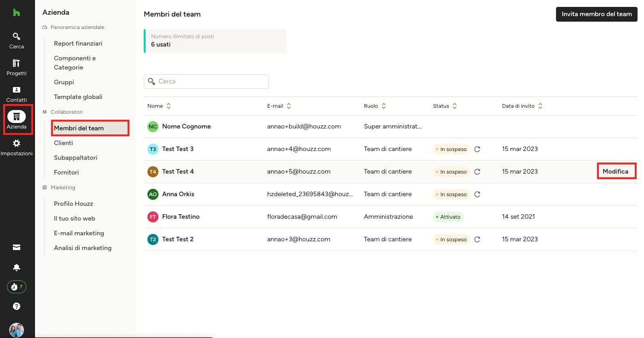Open the user profile avatar
Image resolution: width=644 pixels, height=338 pixels.
[17, 330]
